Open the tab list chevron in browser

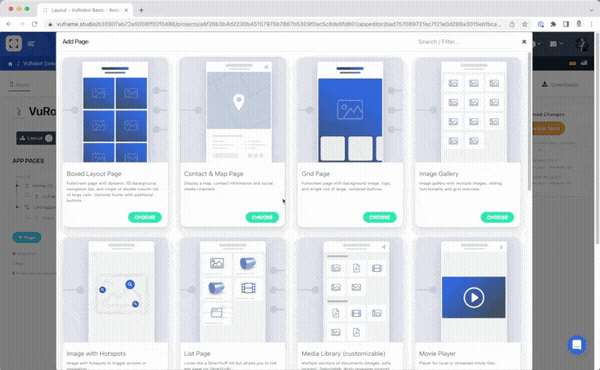(592, 10)
